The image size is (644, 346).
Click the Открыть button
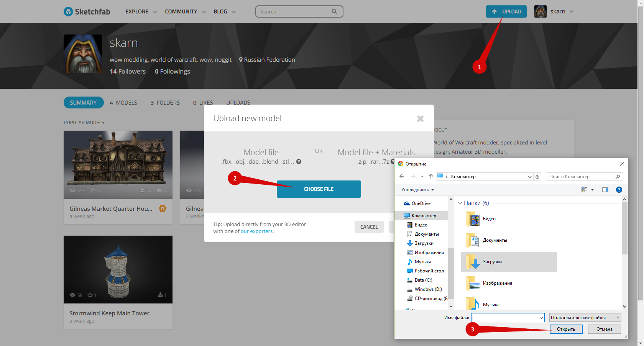[x=566, y=329]
